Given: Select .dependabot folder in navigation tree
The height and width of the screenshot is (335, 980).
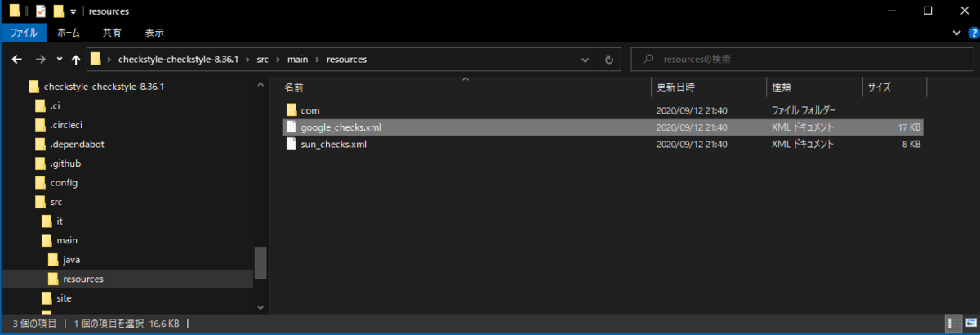Looking at the screenshot, I should pyautogui.click(x=77, y=144).
